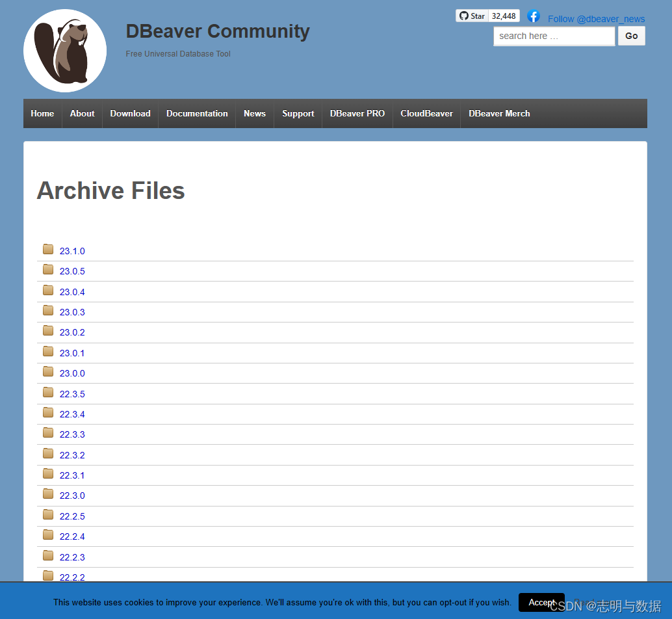Focus the search here input field
This screenshot has width=672, height=619.
click(x=554, y=36)
